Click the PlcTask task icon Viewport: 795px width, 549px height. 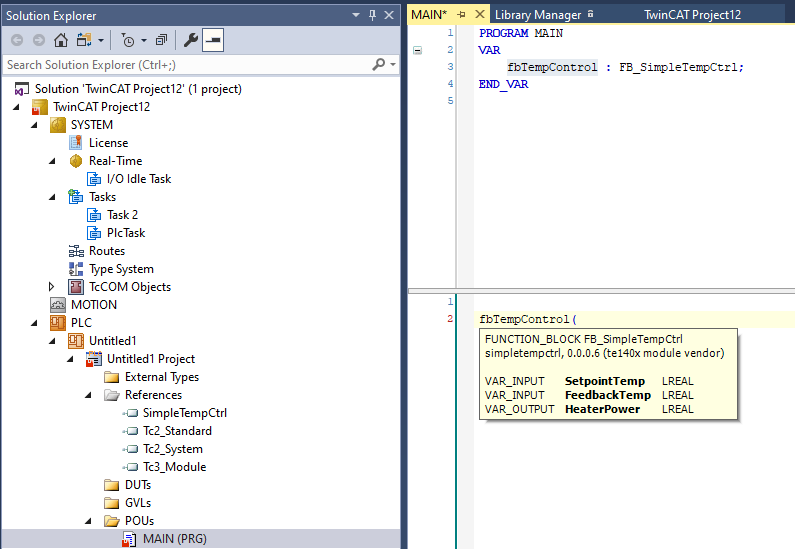(x=94, y=233)
